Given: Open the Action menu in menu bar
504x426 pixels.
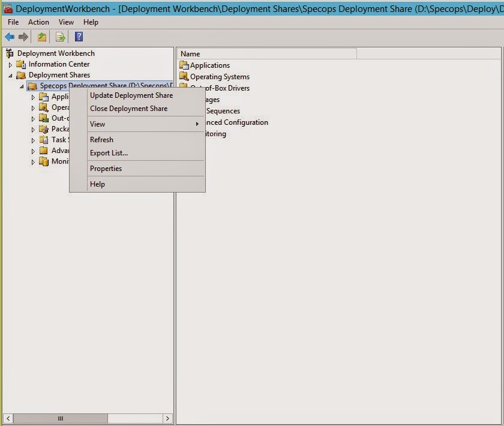Looking at the screenshot, I should coord(38,22).
